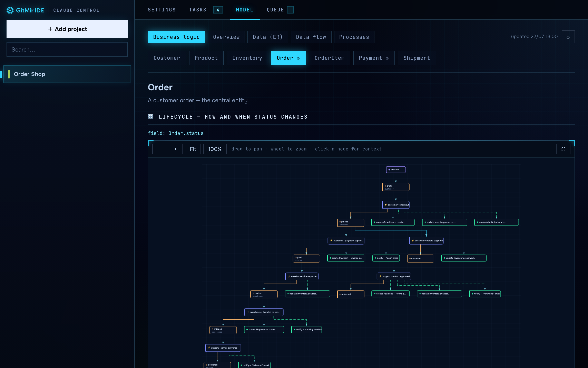The width and height of the screenshot is (588, 368).
Task: Click 'create Payment — refund' action node
Action: [x=390, y=294]
